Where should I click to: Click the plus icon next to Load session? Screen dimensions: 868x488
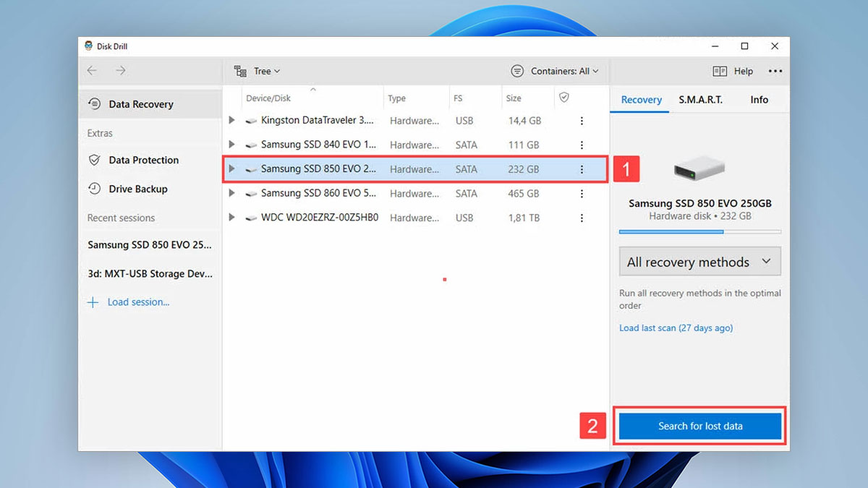point(93,302)
